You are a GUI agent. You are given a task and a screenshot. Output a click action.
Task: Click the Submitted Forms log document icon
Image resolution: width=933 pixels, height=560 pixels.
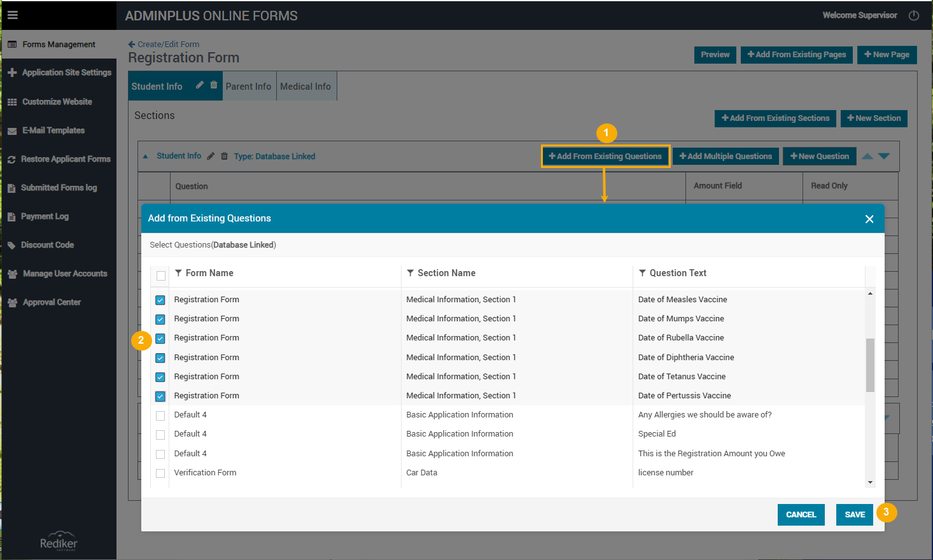tap(11, 188)
